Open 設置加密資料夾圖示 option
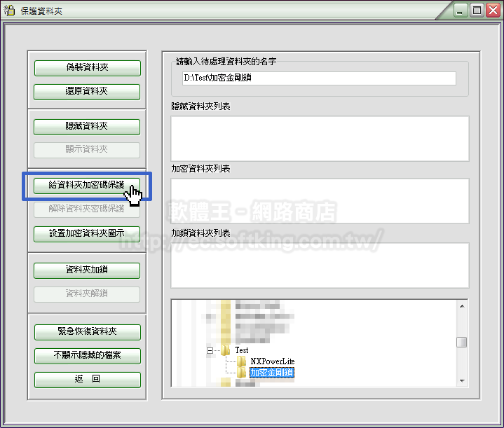Image resolution: width=504 pixels, height=428 pixels. point(87,233)
